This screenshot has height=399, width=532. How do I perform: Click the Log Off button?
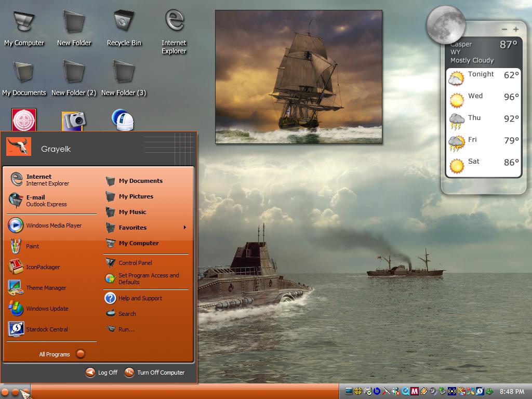[x=101, y=373]
